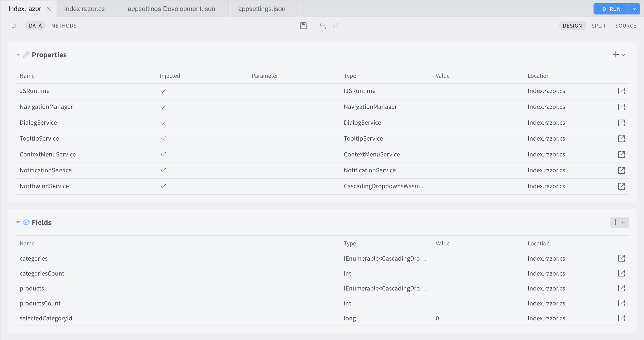
Task: Open the add field plus dropdown
Action: 619,222
